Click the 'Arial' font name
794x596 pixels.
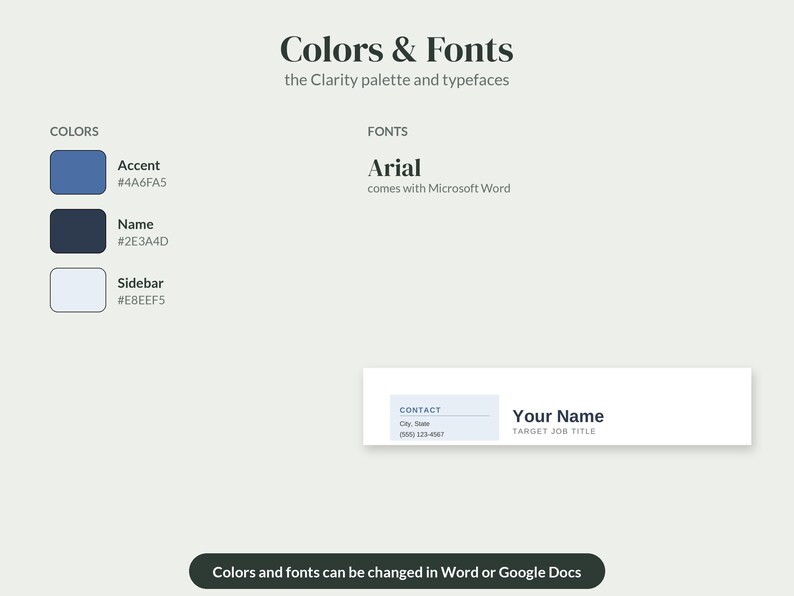[x=394, y=168]
